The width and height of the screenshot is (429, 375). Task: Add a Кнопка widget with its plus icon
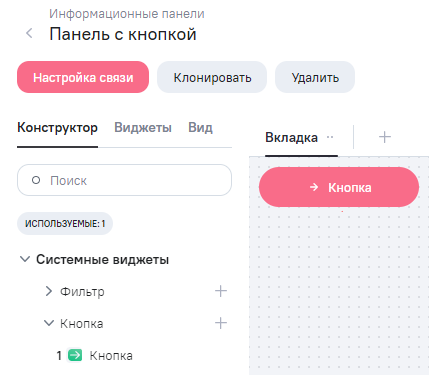tap(221, 323)
